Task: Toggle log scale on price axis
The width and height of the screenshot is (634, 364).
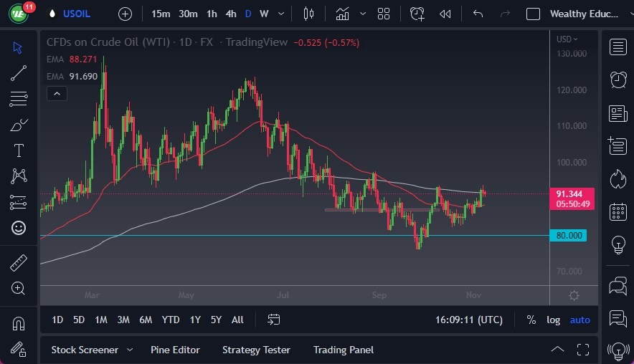Action: click(553, 320)
